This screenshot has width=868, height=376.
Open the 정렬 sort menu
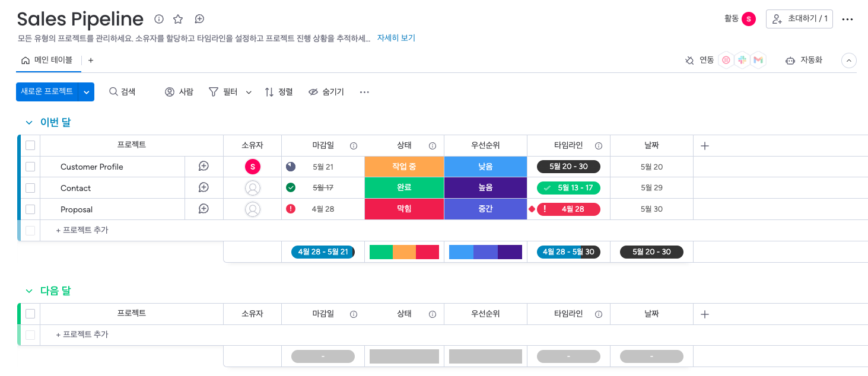tap(279, 92)
